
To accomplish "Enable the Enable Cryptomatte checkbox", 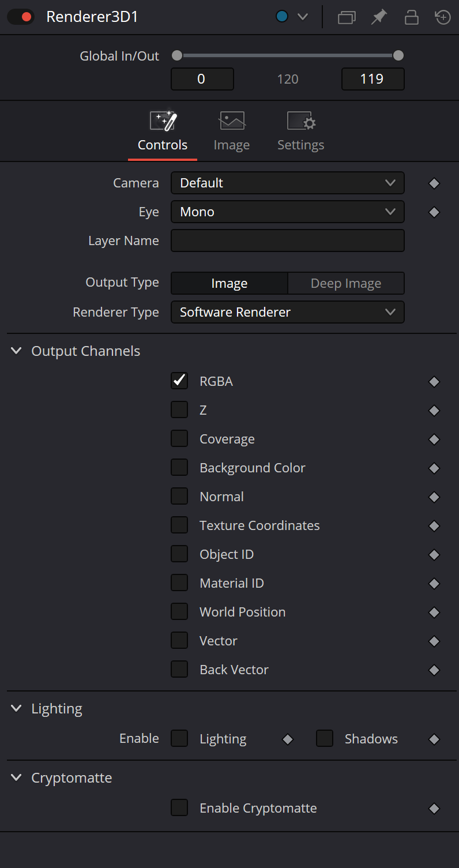I will click(x=179, y=807).
